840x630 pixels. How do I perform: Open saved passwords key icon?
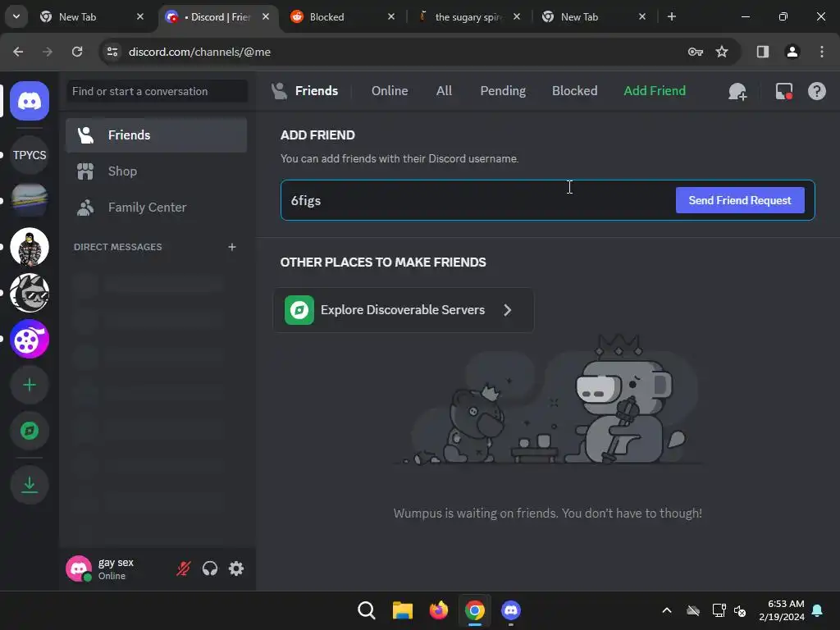[x=696, y=52]
